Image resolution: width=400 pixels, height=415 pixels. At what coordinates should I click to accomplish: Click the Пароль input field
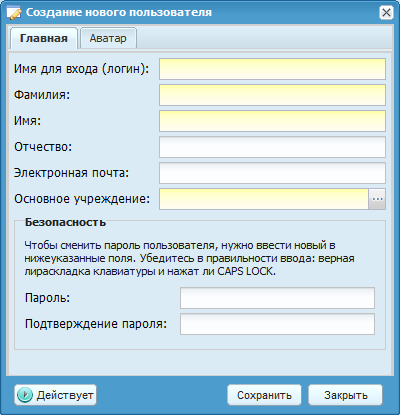point(277,298)
